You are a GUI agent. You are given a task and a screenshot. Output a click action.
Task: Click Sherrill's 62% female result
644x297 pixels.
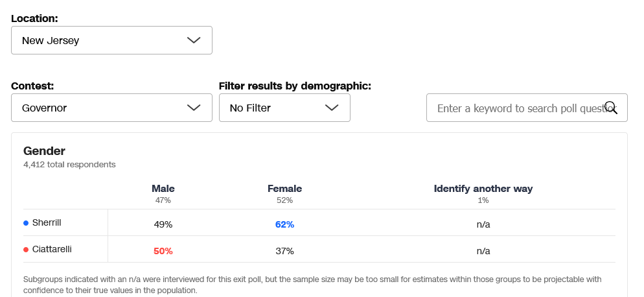pos(284,224)
